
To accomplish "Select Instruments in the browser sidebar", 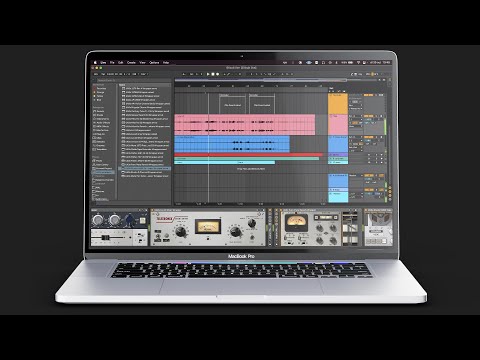I will point(102,119).
